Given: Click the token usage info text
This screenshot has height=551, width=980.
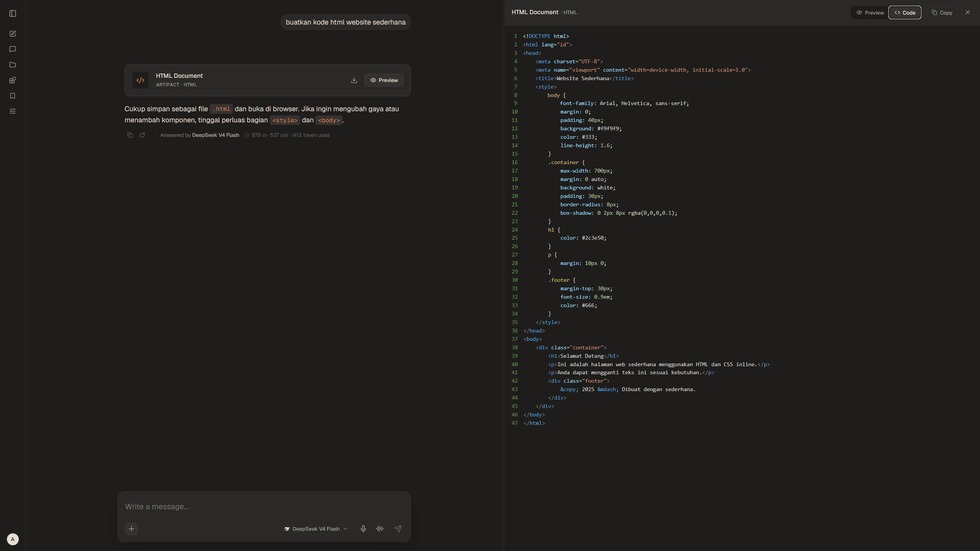Looking at the screenshot, I should [291, 135].
